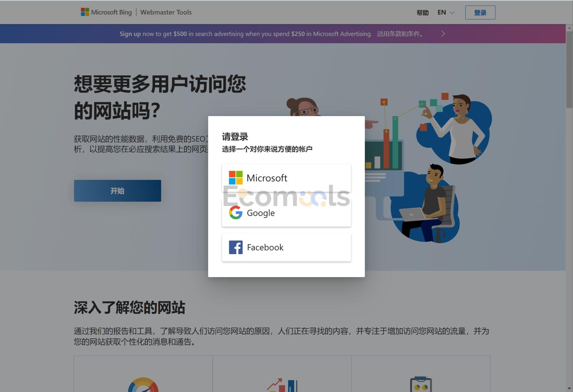Click the rising bar chart icon card
The height and width of the screenshot is (392, 573).
[x=282, y=374]
